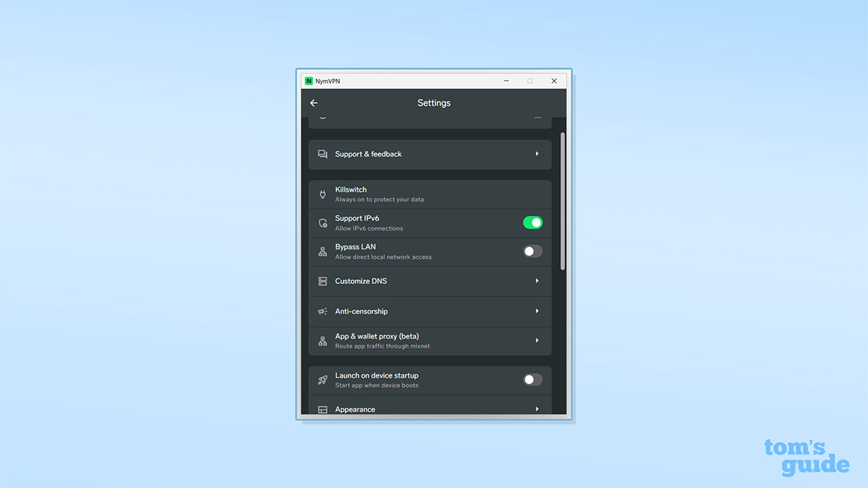Click the Killswitch plug icon

[x=323, y=195]
